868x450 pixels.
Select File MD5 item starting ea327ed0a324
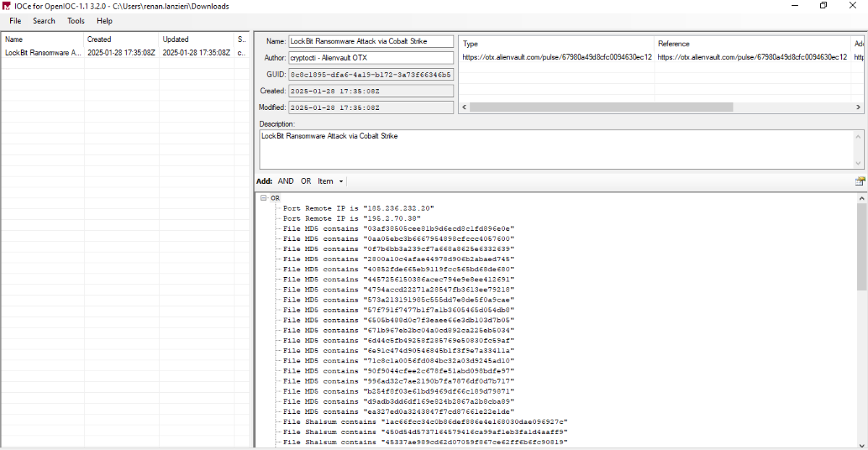click(x=399, y=411)
